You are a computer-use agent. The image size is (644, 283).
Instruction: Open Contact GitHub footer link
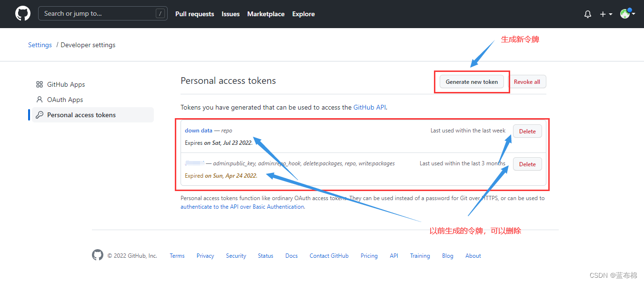click(x=329, y=256)
